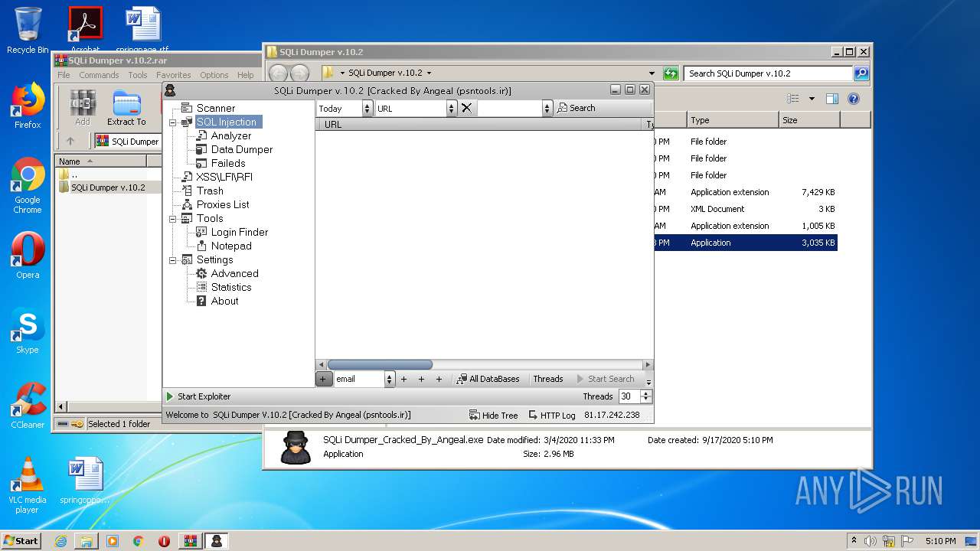Click the Threads toolbar button

548,379
